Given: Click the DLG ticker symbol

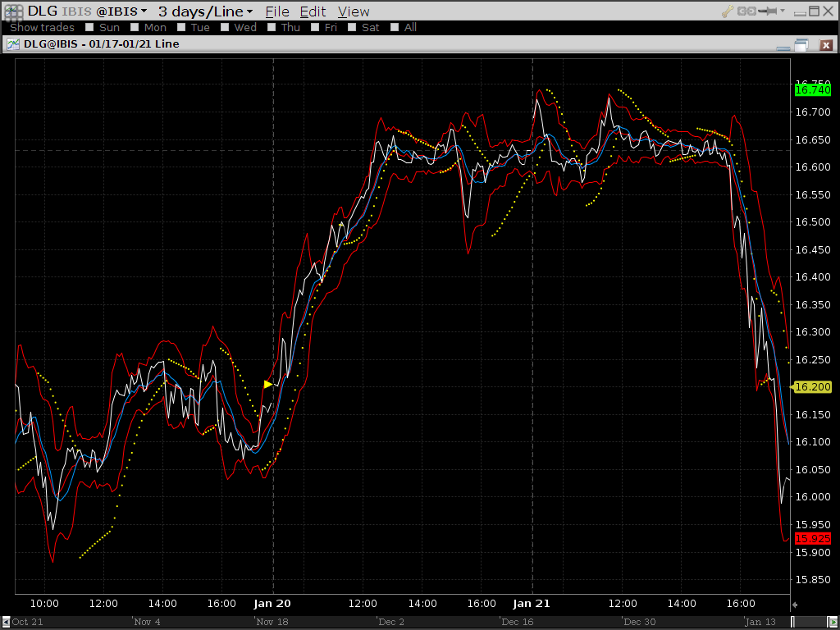Looking at the screenshot, I should click(43, 11).
